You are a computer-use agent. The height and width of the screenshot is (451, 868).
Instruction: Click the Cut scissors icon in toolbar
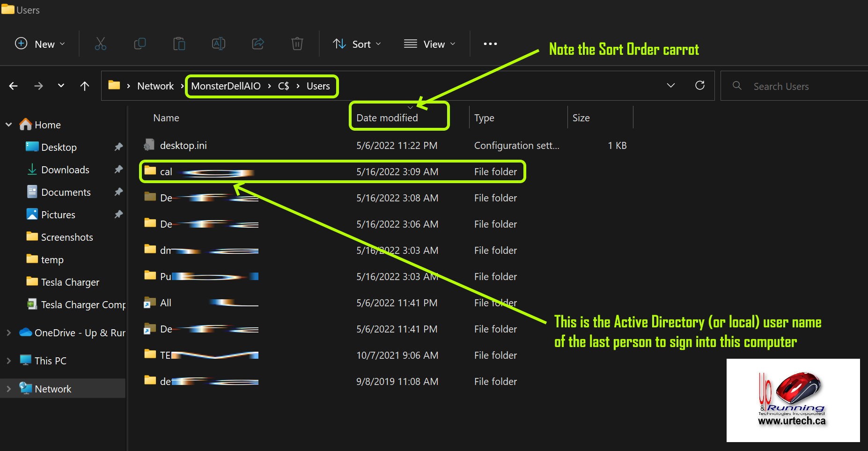click(100, 44)
